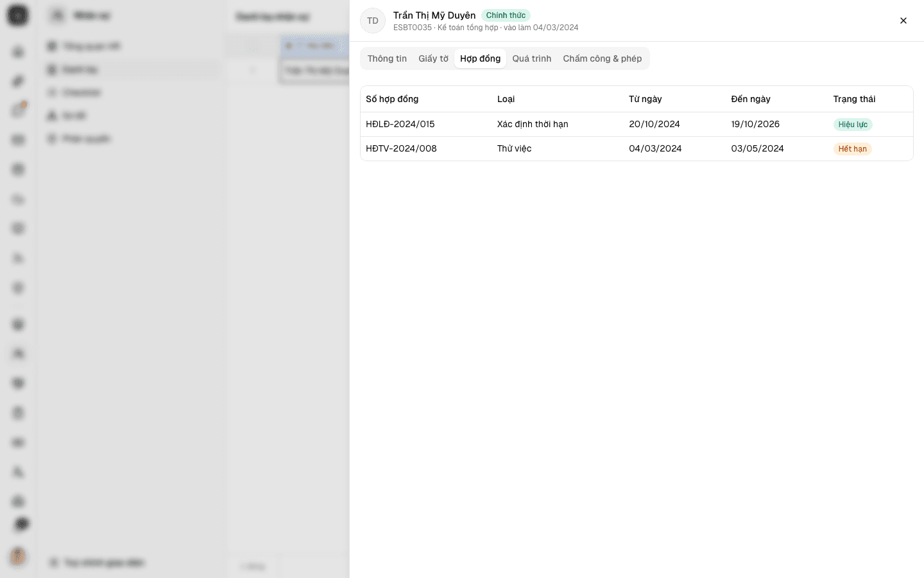Open the Giấy tờ tab

tap(433, 58)
